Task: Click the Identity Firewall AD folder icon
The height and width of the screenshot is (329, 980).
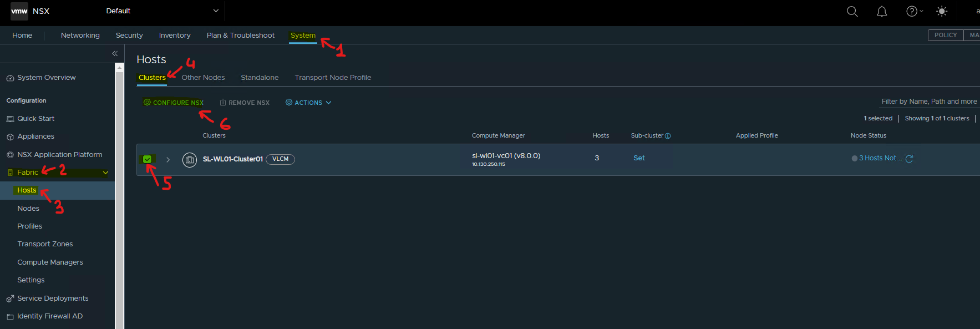Action: (10, 317)
